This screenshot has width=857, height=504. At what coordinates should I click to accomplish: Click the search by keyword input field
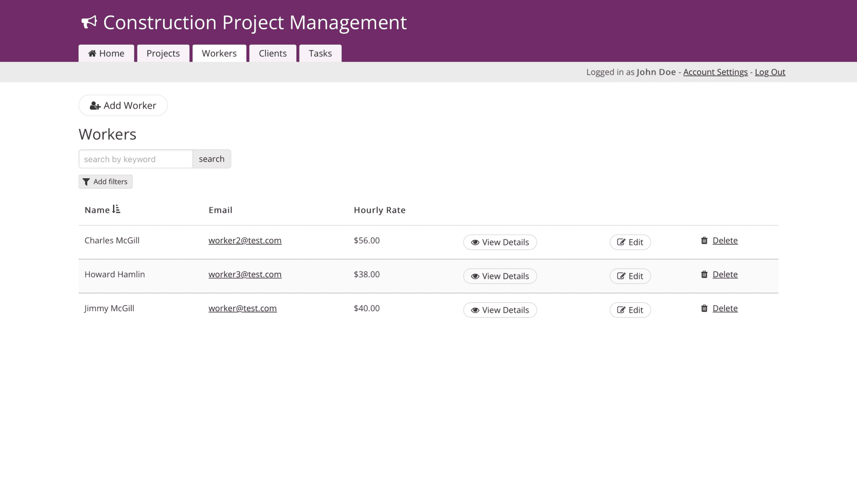click(x=135, y=159)
